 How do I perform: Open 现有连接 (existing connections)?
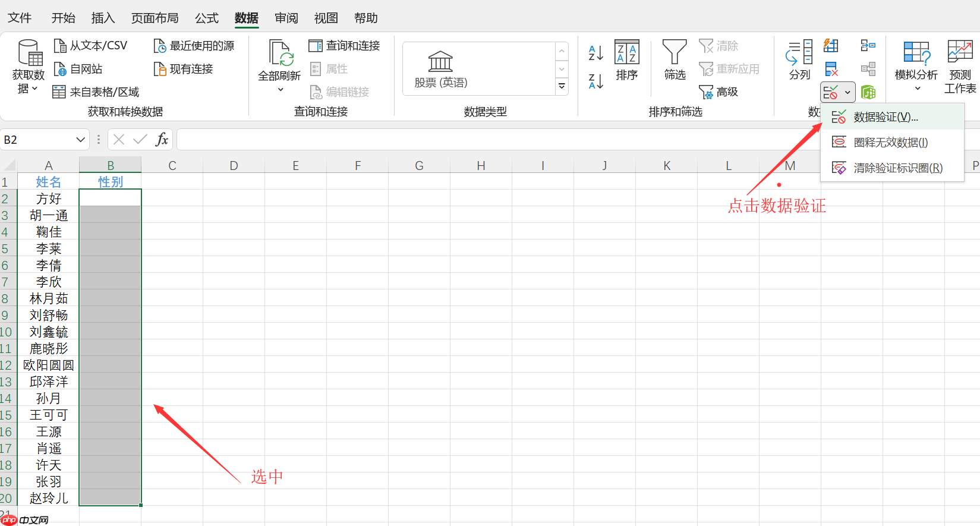pyautogui.click(x=183, y=69)
